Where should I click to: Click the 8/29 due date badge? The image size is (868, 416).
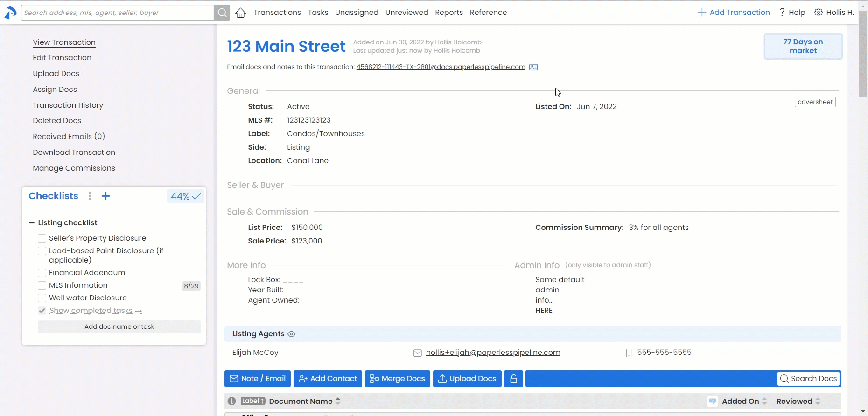tap(191, 286)
